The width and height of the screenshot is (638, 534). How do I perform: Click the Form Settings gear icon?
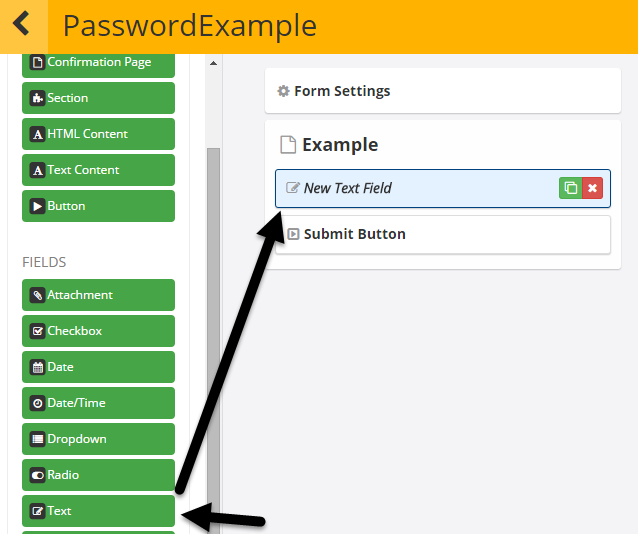283,91
